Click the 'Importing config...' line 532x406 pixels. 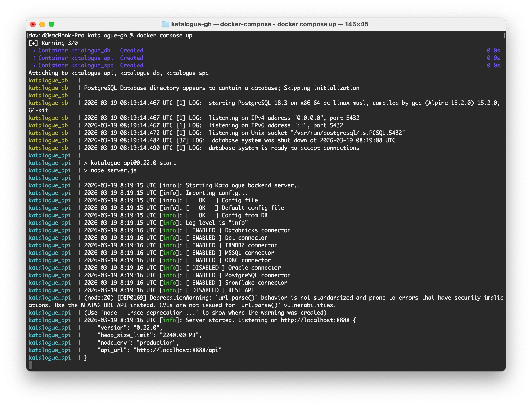coord(138,193)
